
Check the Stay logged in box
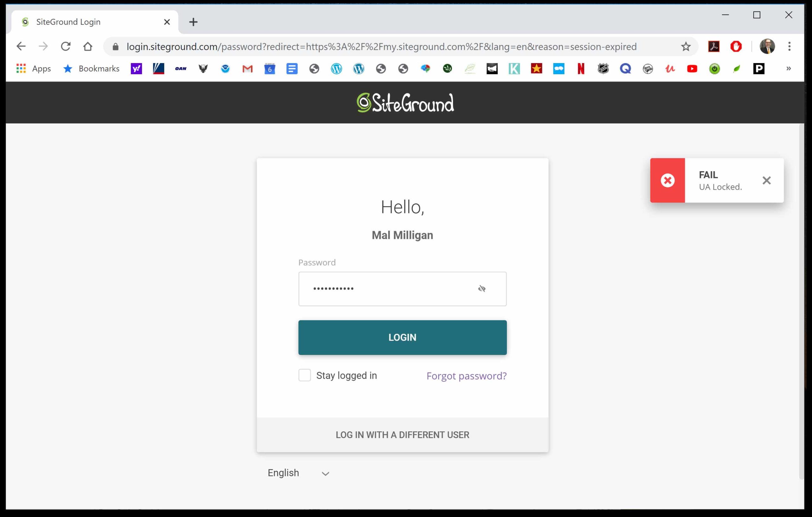click(x=304, y=375)
